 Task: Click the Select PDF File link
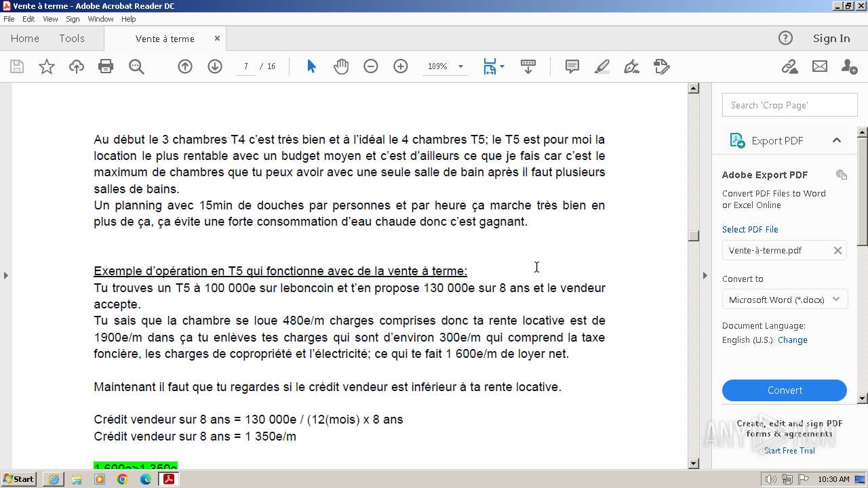[750, 230]
